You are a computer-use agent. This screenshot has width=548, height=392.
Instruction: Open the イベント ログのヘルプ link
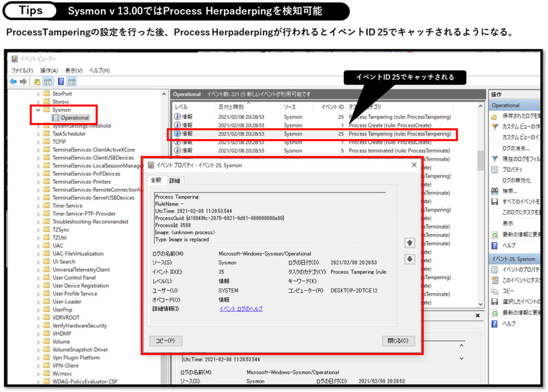[x=241, y=309]
